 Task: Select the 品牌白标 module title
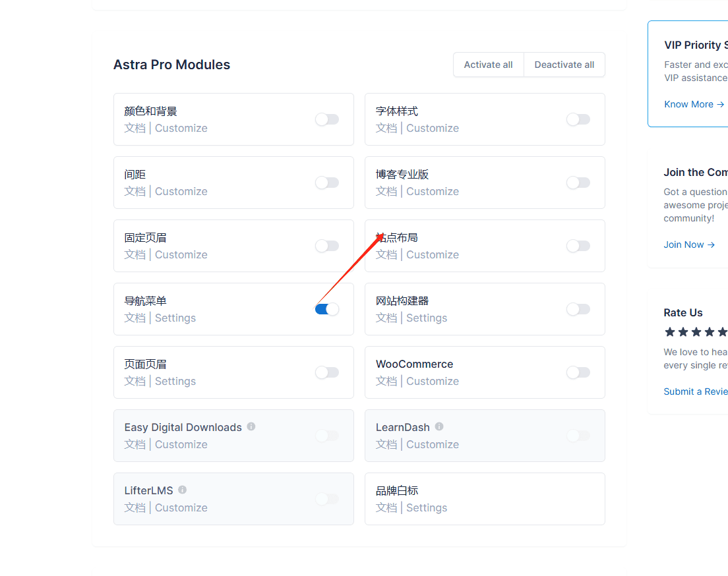397,490
